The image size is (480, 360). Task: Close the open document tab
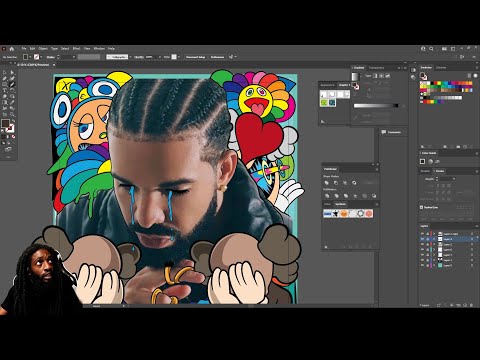tap(54, 65)
